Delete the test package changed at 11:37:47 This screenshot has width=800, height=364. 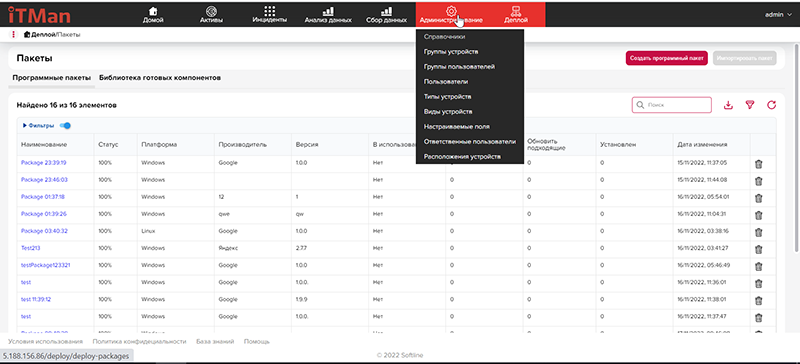pyautogui.click(x=758, y=318)
